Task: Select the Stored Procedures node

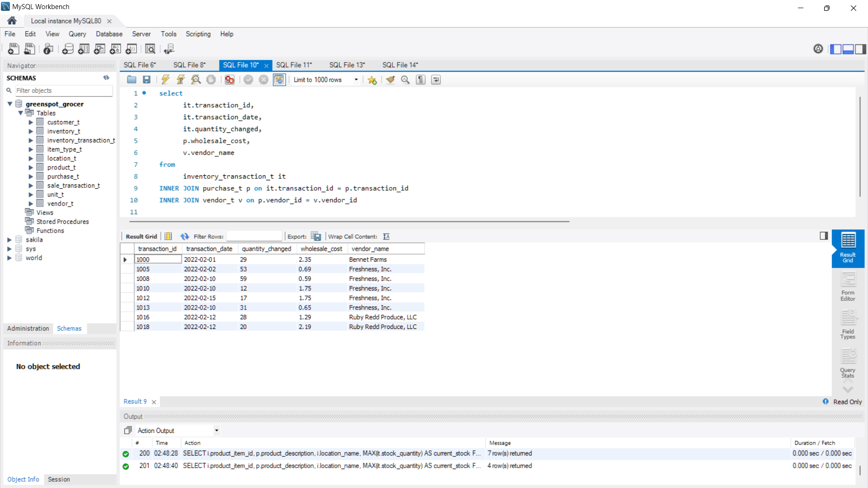Action: click(x=62, y=221)
